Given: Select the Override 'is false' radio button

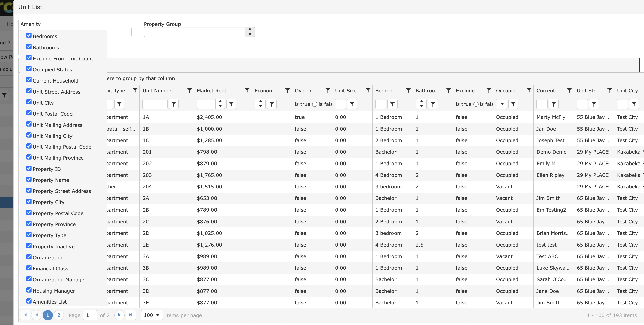Looking at the screenshot, I should (315, 104).
